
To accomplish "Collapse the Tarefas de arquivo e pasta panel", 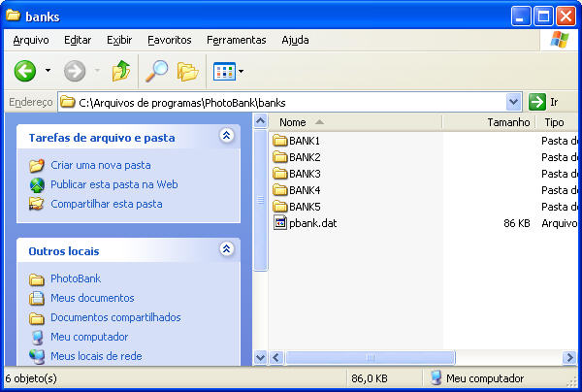I will pos(226,136).
